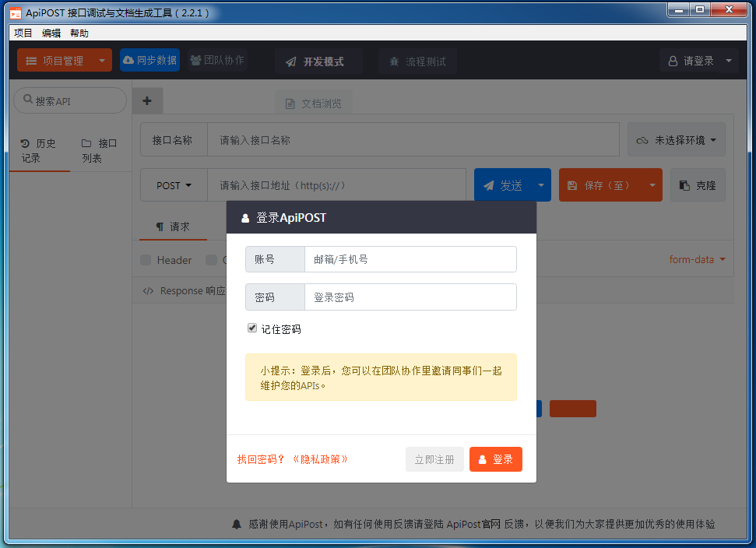Click the ApiPost官网 link in footer
Screen dimensions: 756x548
tap(473, 524)
